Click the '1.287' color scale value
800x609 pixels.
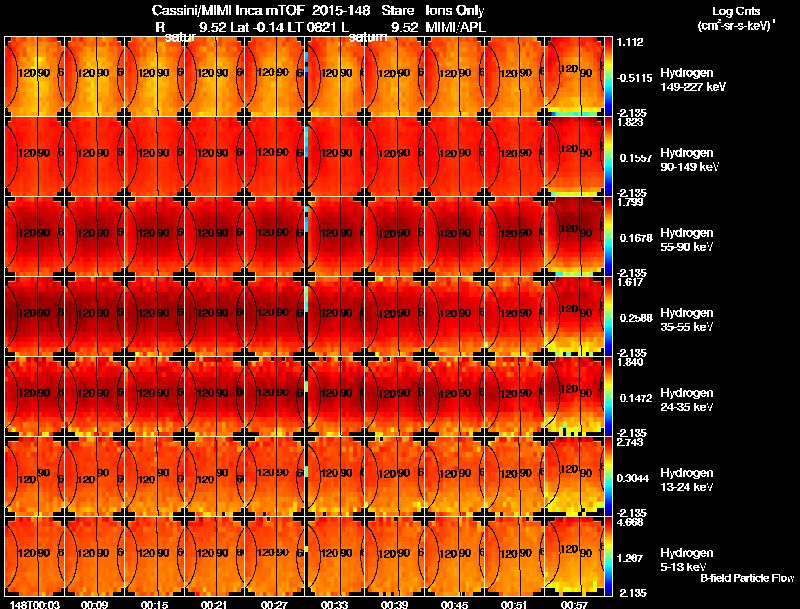click(x=630, y=559)
